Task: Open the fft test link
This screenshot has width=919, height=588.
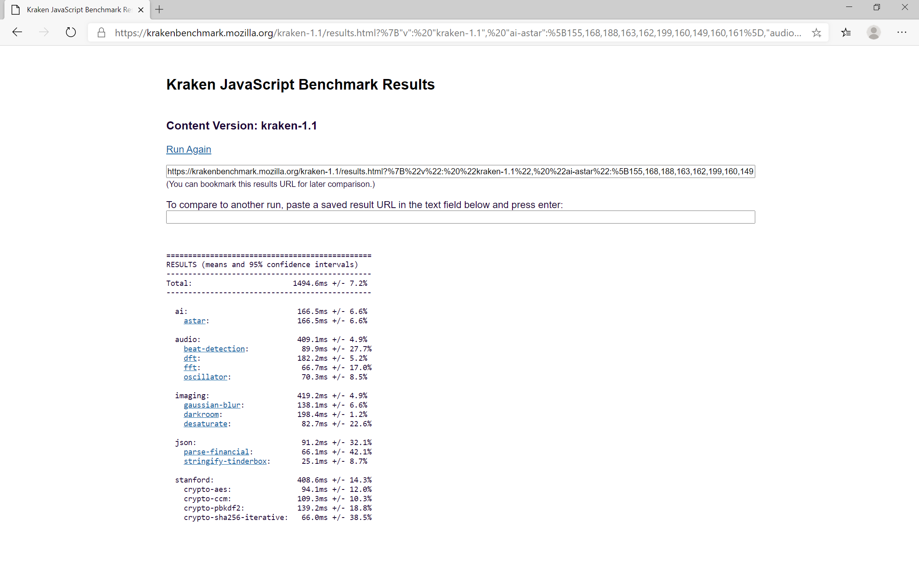Action: [x=190, y=368]
